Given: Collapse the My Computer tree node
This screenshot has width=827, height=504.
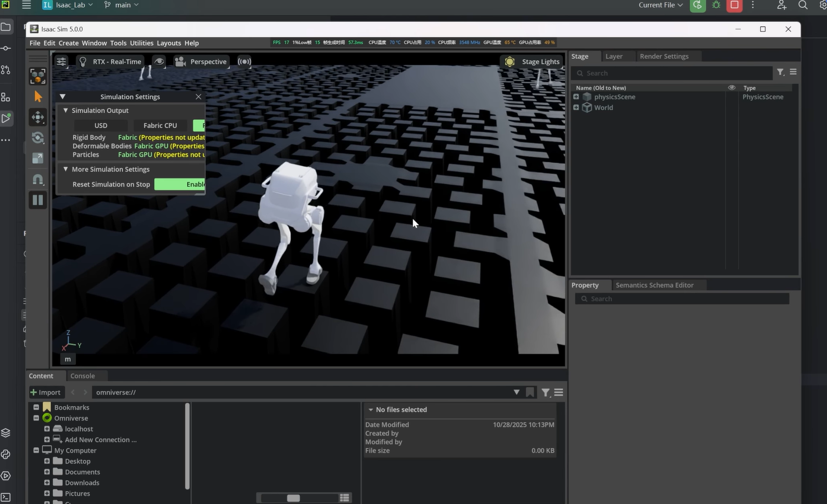Looking at the screenshot, I should coord(36,450).
